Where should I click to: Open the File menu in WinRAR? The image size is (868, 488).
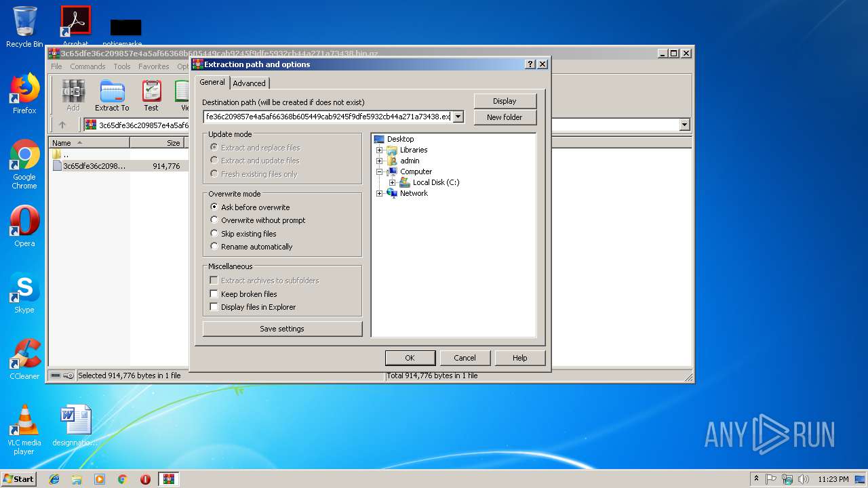point(56,66)
